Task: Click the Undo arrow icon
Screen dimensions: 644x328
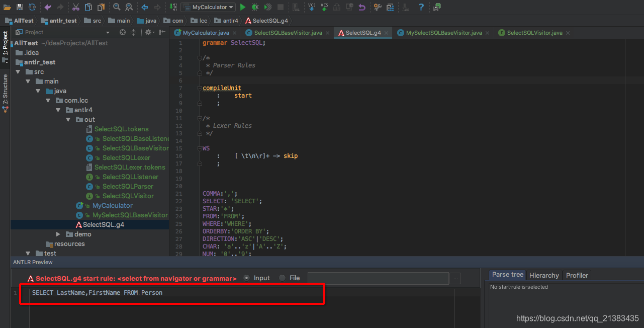Action: pyautogui.click(x=48, y=7)
